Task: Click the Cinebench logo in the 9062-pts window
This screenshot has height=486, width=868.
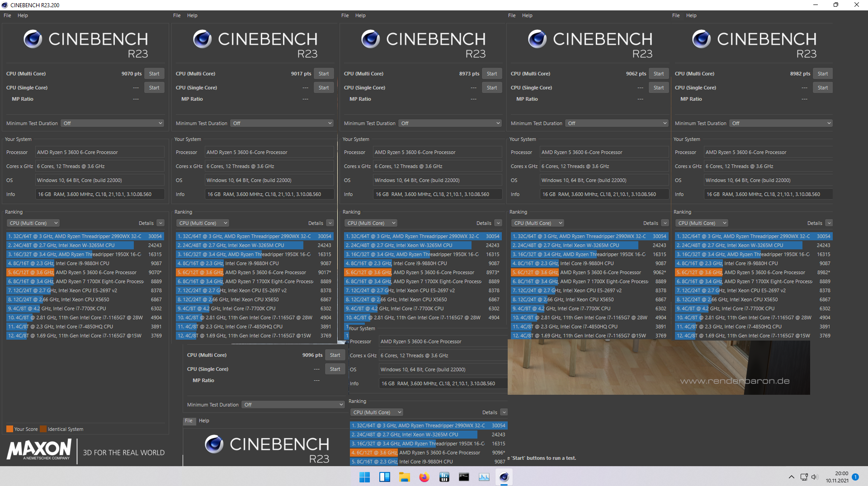Action: click(590, 44)
